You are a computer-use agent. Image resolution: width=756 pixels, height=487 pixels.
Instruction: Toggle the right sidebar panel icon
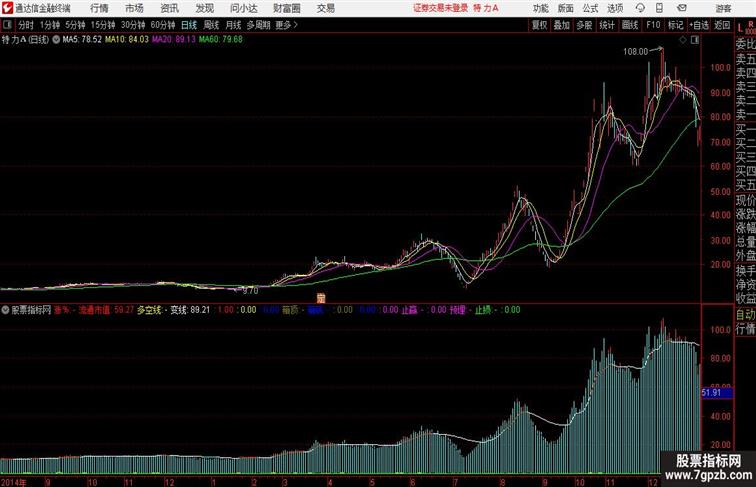click(x=695, y=40)
